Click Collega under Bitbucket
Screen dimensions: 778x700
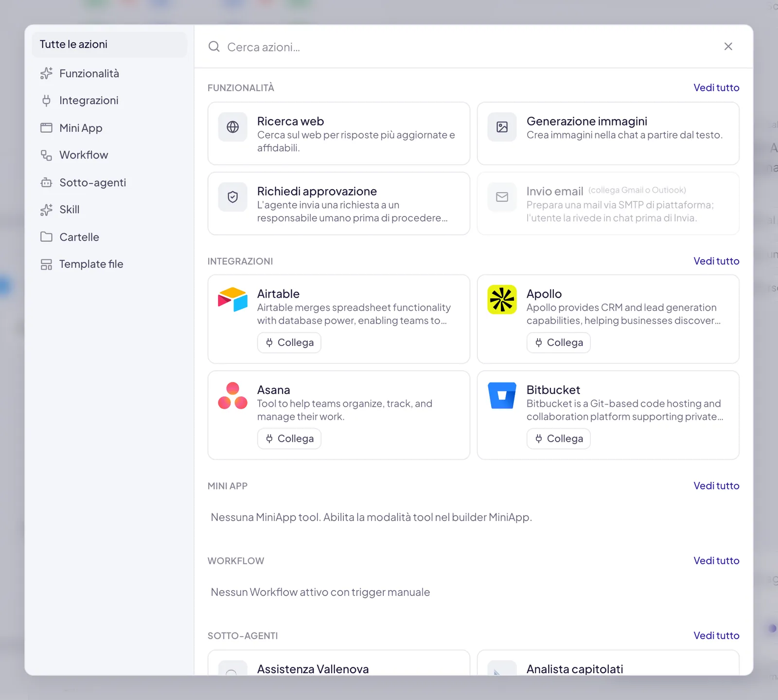[x=559, y=439]
